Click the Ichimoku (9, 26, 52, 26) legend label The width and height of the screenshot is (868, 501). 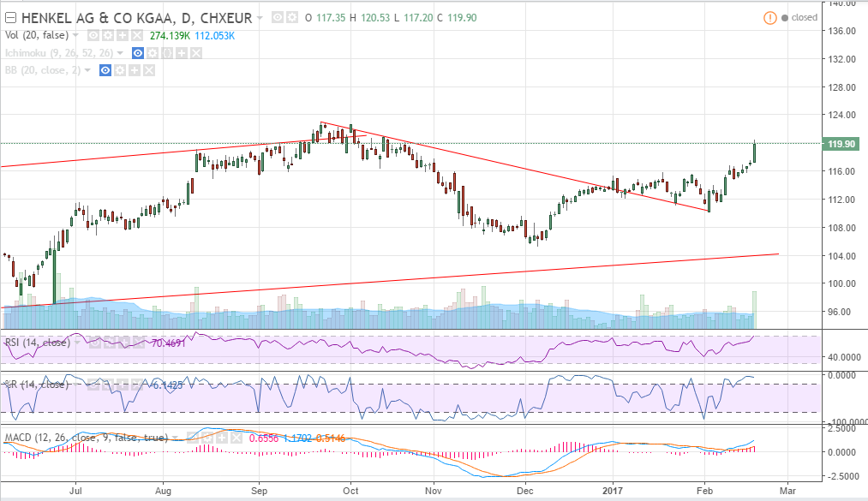[x=58, y=53]
